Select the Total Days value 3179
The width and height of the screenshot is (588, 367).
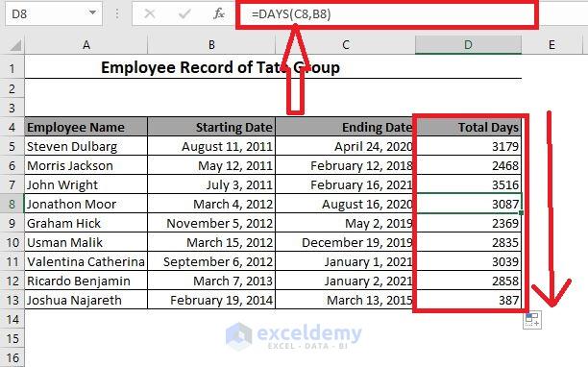[x=468, y=146]
